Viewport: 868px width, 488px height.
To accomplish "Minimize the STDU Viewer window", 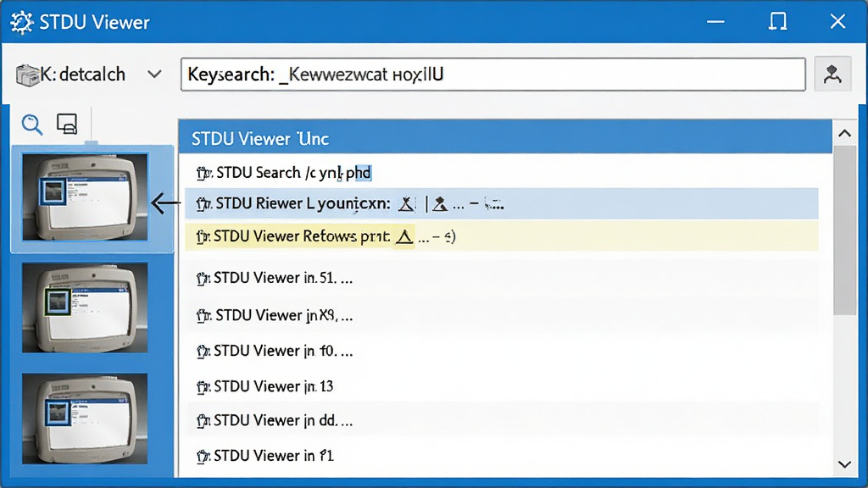I will (x=715, y=21).
